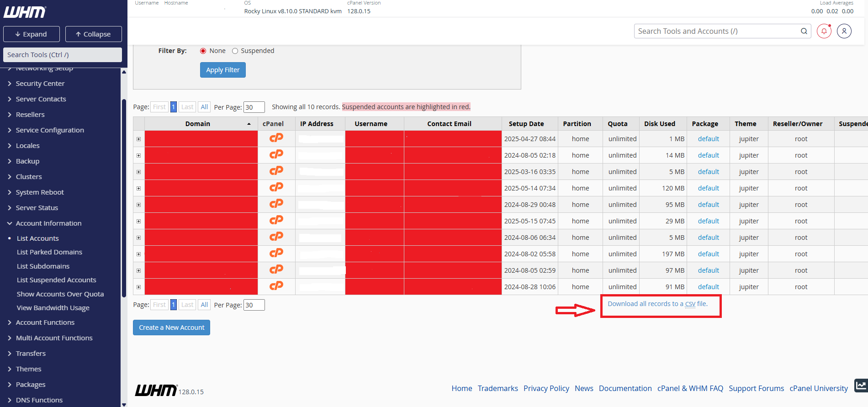Expand the 2025-03-16 03:35 account row

[138, 172]
